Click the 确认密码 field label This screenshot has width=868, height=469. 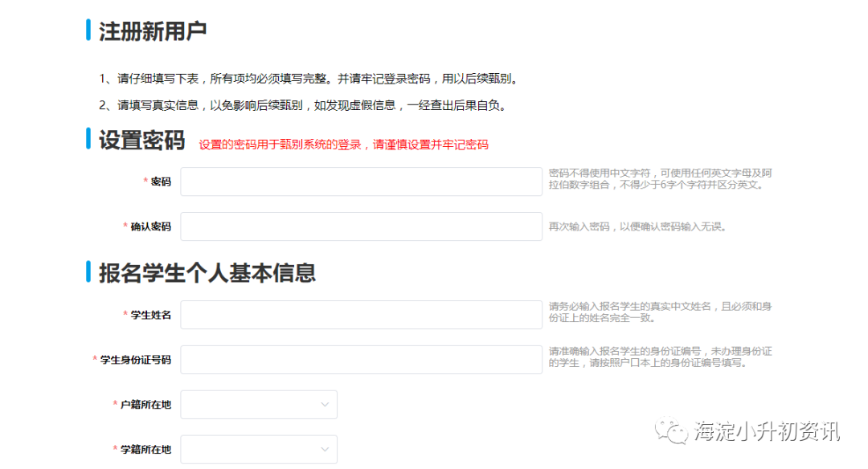point(150,226)
